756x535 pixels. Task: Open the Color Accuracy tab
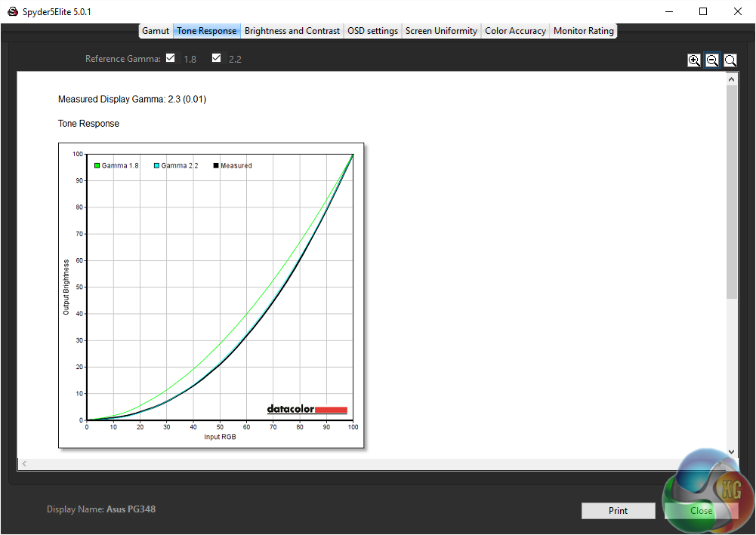(x=515, y=31)
